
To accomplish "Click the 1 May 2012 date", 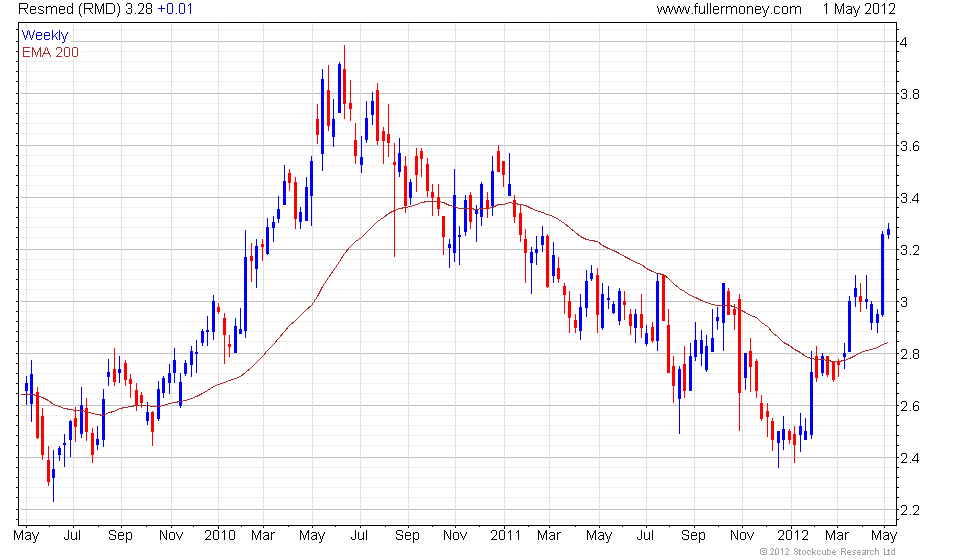I will tap(859, 9).
